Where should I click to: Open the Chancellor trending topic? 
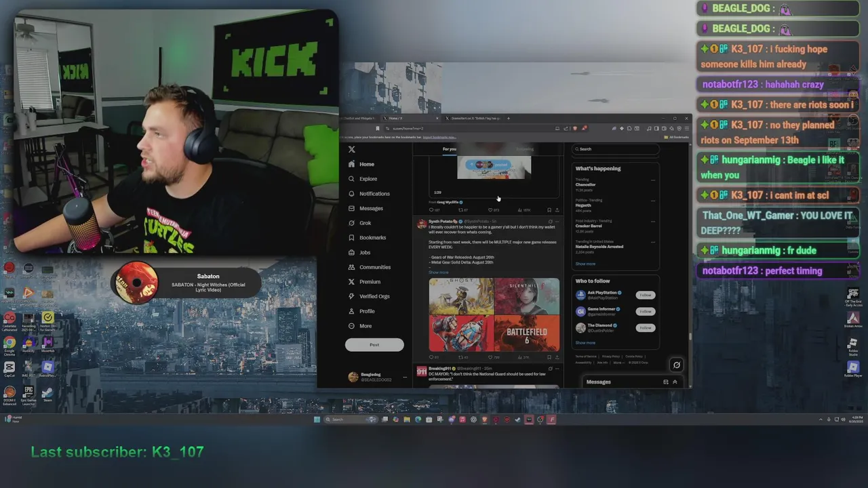click(585, 184)
